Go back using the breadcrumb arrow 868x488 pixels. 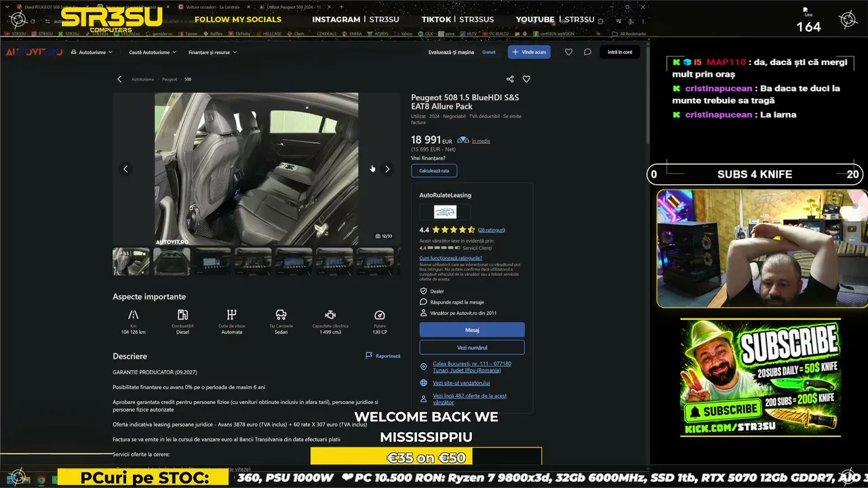click(119, 79)
